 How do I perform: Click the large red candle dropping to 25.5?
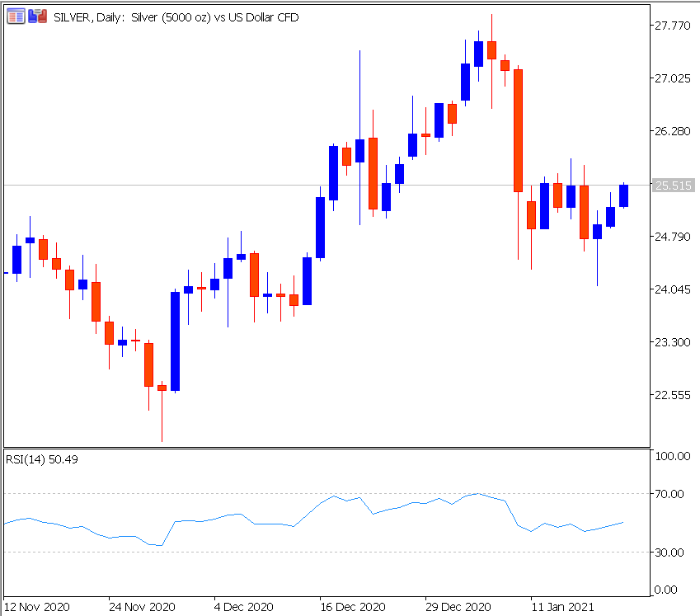coord(519,130)
